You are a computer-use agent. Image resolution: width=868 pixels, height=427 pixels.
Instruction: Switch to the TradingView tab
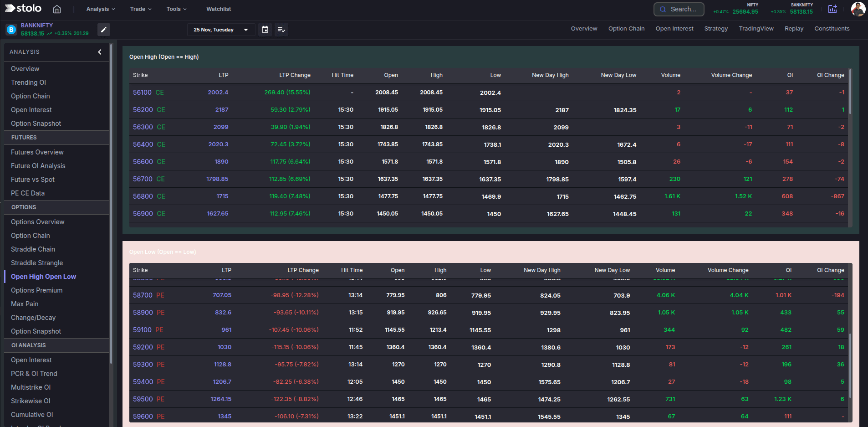pyautogui.click(x=756, y=29)
